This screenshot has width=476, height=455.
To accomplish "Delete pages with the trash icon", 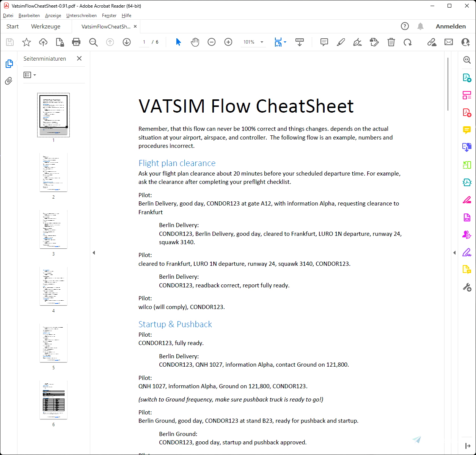I will point(391,42).
